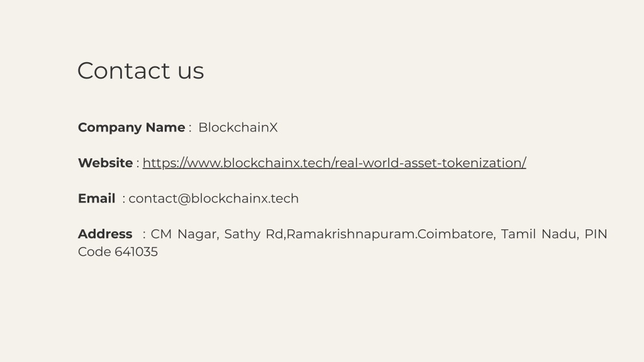Click the 'BlockchainX' company name text
This screenshot has width=644, height=362.
238,128
